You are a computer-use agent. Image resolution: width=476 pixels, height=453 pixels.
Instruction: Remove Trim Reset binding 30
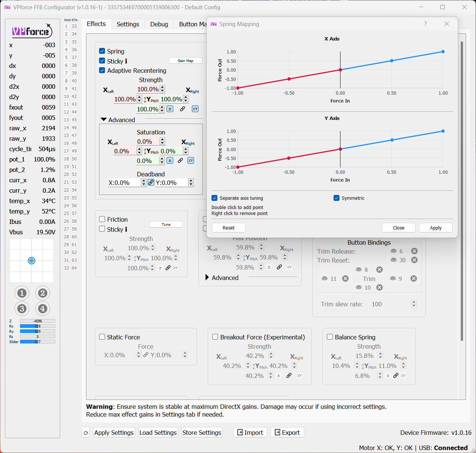tap(414, 260)
